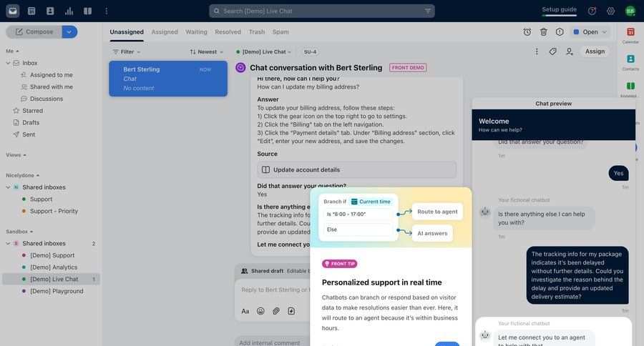Open the help question mark icon

click(592, 11)
